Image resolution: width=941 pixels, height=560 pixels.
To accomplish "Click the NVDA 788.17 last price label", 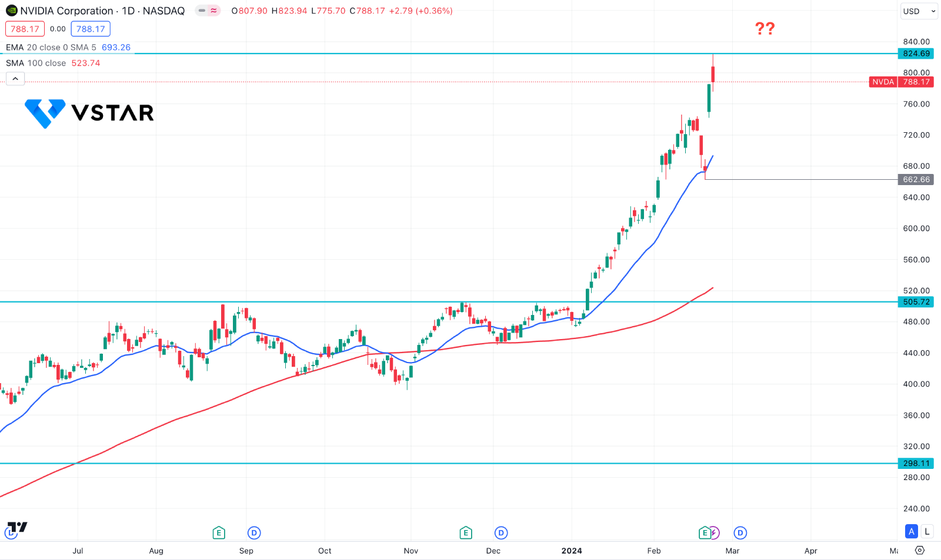I will point(901,82).
